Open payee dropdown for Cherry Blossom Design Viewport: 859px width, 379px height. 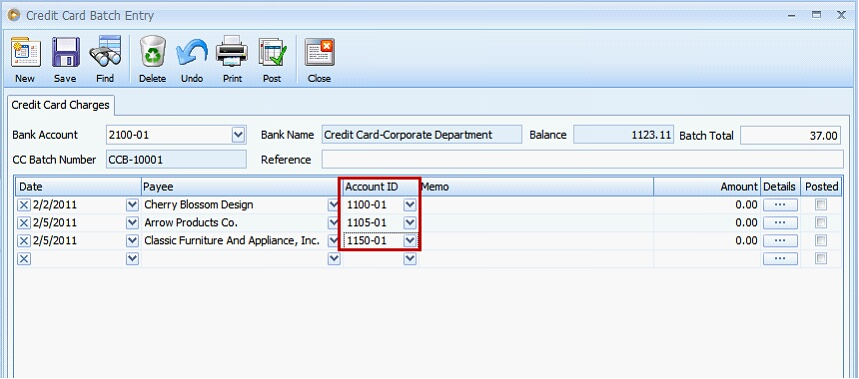(x=334, y=205)
